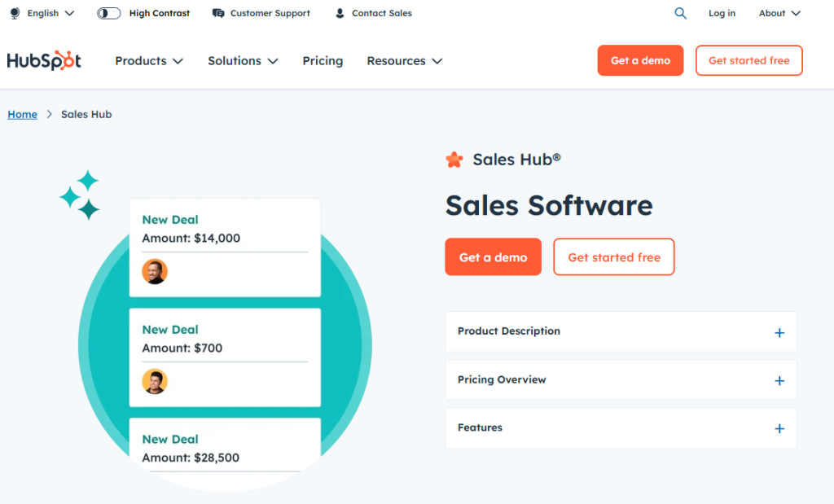Image resolution: width=834 pixels, height=504 pixels.
Task: Click the Amount: $700 deal text
Action: (182, 348)
